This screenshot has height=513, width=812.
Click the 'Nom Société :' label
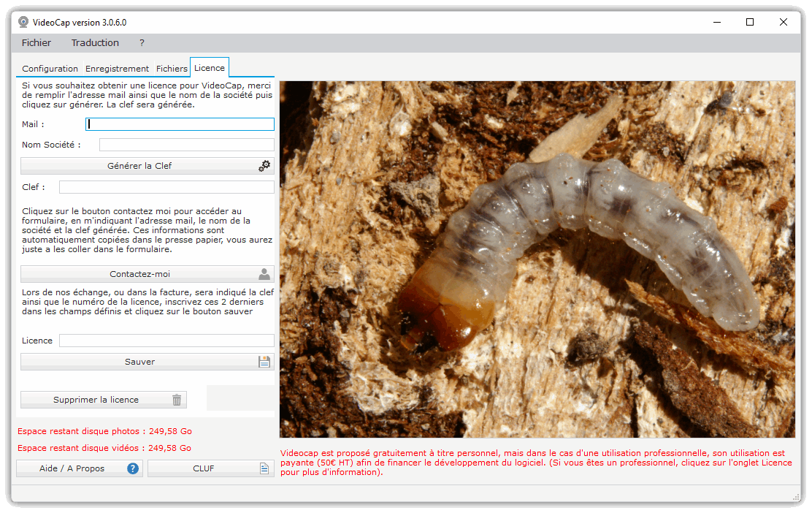pyautogui.click(x=51, y=145)
